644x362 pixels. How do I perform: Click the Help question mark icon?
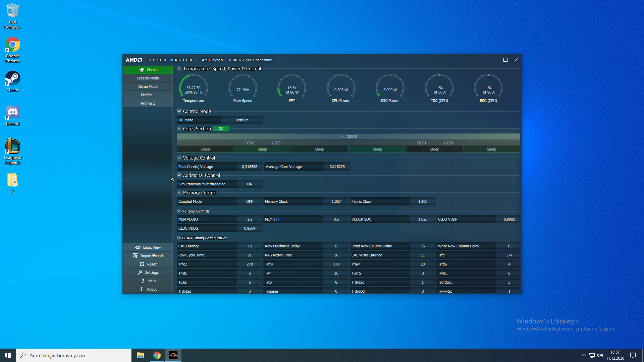pos(143,281)
